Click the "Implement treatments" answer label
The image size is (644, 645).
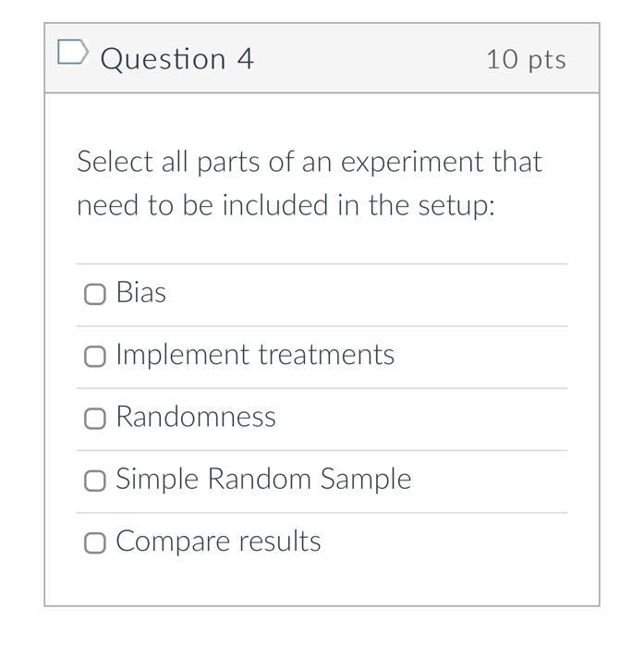(x=255, y=355)
